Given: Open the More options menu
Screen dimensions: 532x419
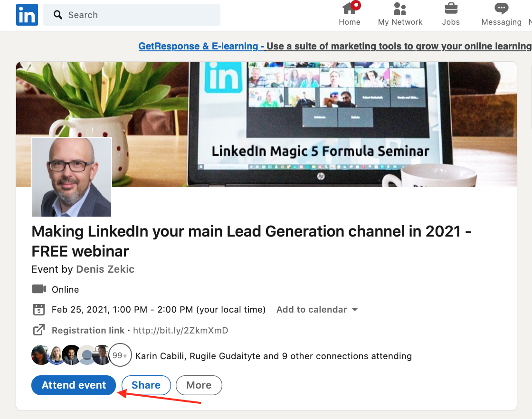Looking at the screenshot, I should [199, 385].
